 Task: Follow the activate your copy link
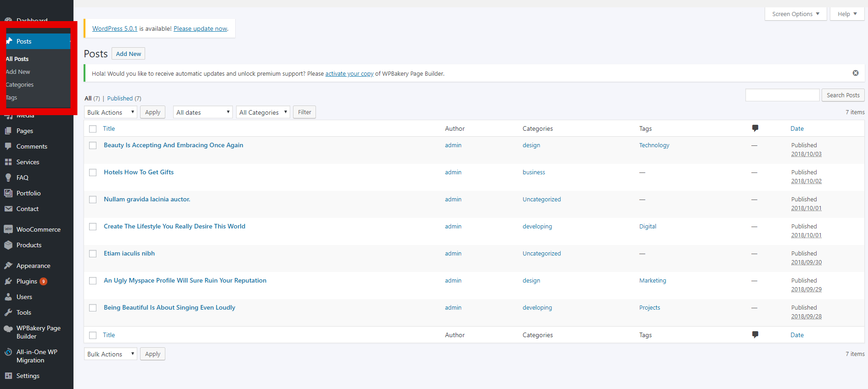click(349, 73)
